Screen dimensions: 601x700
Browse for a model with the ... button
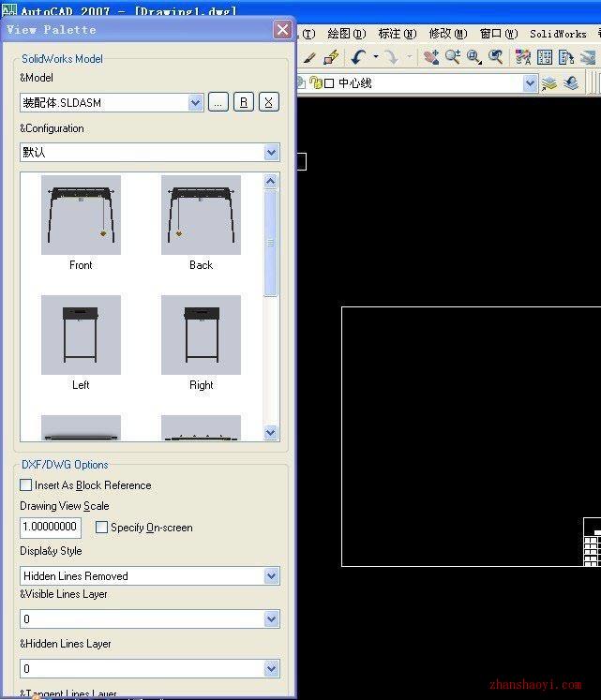(x=218, y=102)
